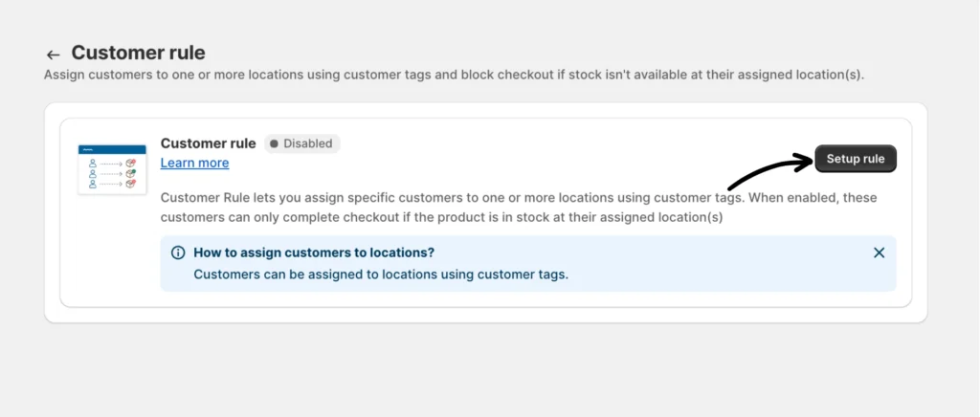Click the top box icon in thumbnail

point(131,164)
